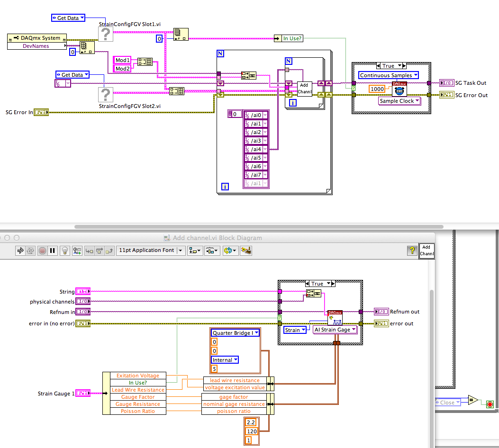Click the SG Error In control terminal
This screenshot has height=448, width=499.
click(x=41, y=112)
